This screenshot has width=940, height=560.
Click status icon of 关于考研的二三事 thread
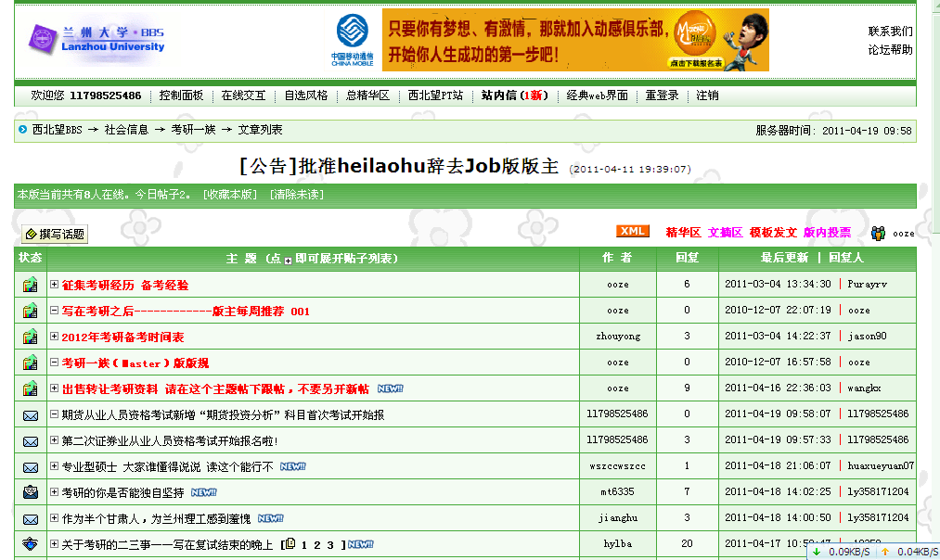click(x=31, y=544)
